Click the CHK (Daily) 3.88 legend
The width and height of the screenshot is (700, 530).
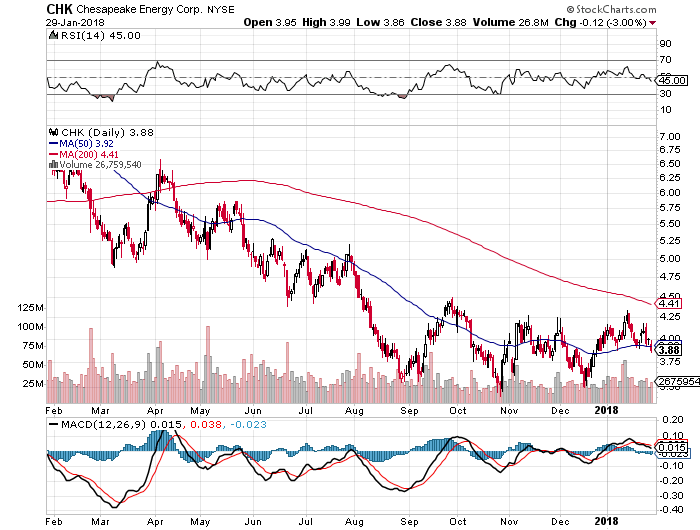coord(107,132)
